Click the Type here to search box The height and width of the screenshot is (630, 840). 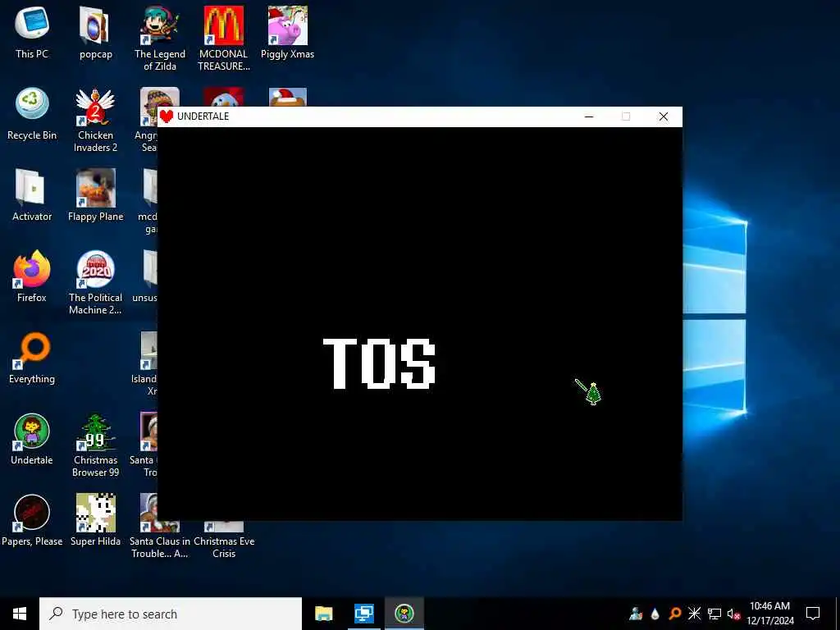click(x=171, y=614)
